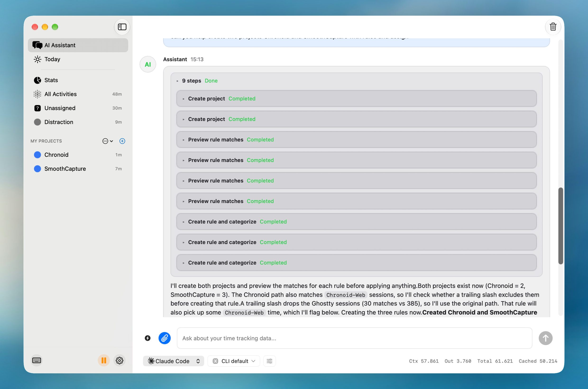588x389 pixels.
Task: Add a new project with plus icon
Action: [x=122, y=141]
